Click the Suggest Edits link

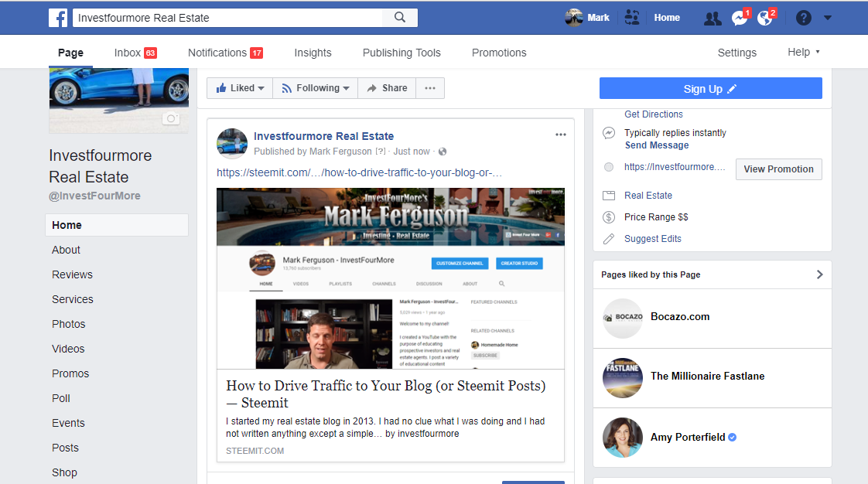(x=653, y=239)
